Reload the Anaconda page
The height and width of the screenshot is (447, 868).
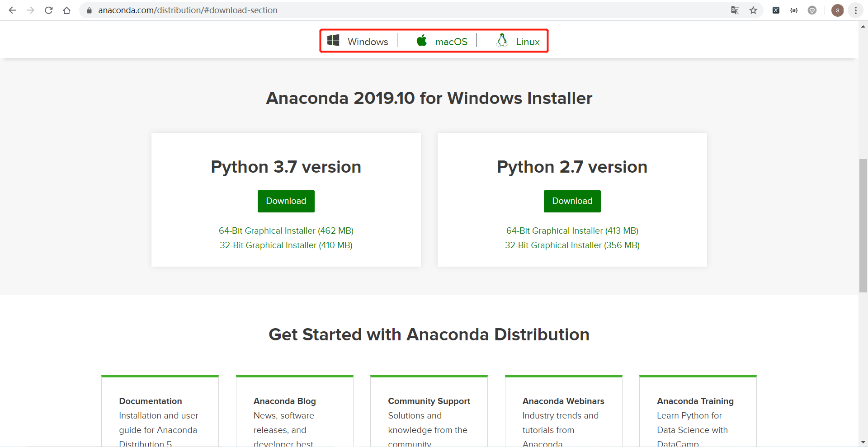pyautogui.click(x=49, y=10)
